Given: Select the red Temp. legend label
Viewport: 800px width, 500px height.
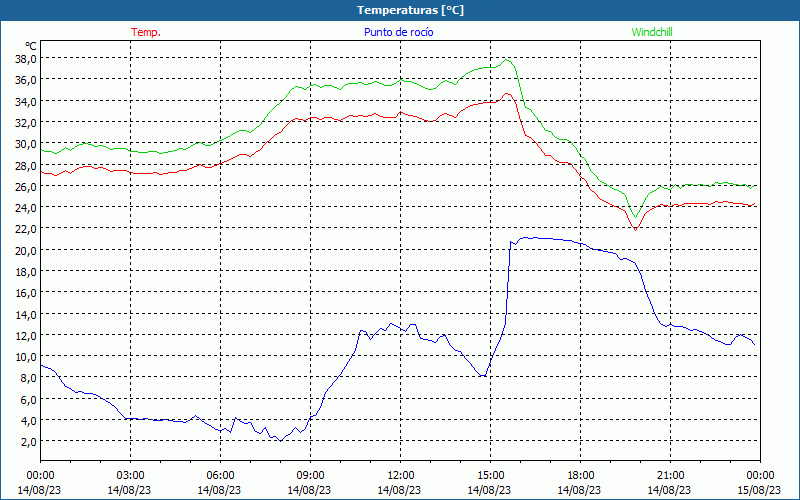Looking at the screenshot, I should [146, 32].
